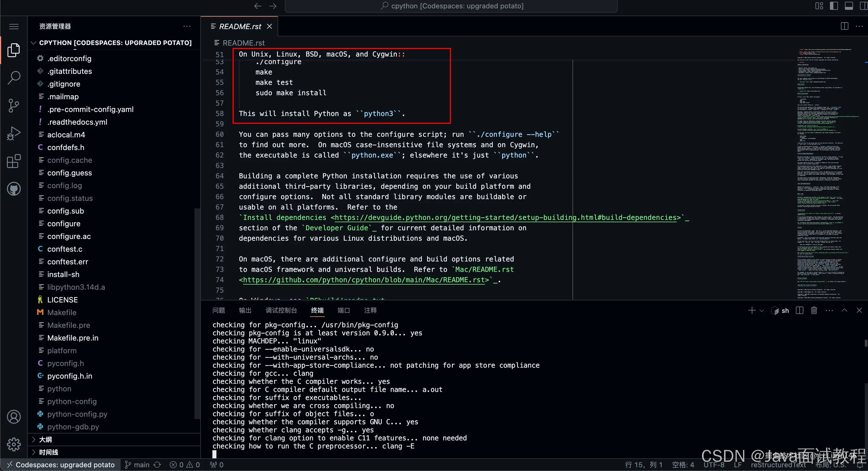Open Explorer views and more actions menu
The height and width of the screenshot is (471, 868).
(187, 26)
